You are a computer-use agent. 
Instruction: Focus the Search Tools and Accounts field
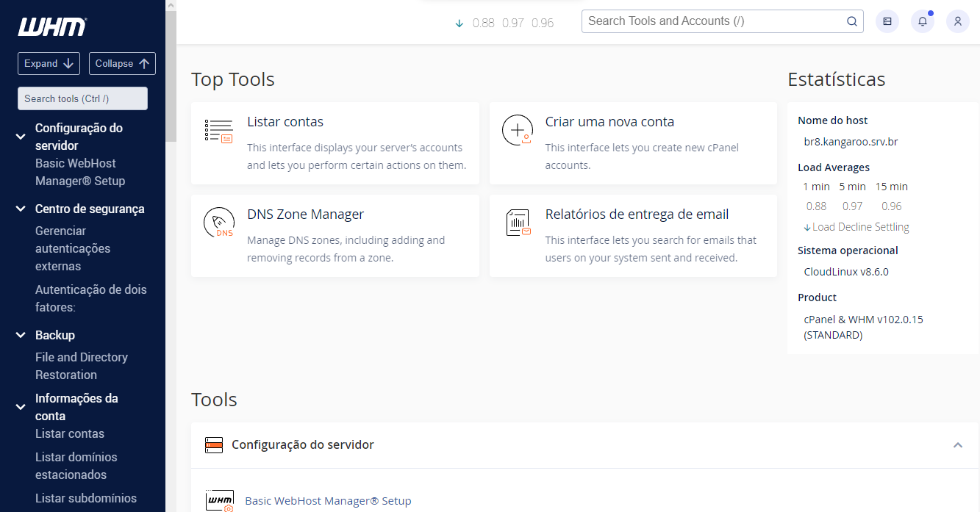tap(713, 21)
